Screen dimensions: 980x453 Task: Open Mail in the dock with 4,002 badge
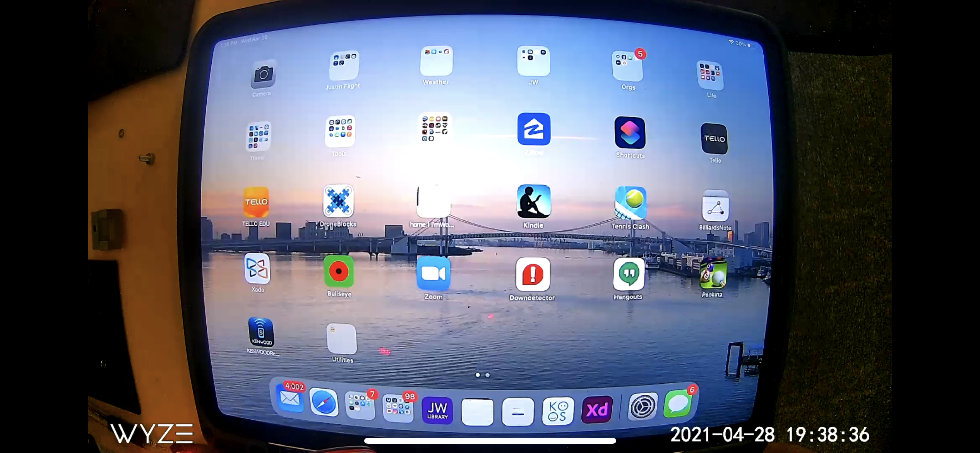pyautogui.click(x=290, y=398)
